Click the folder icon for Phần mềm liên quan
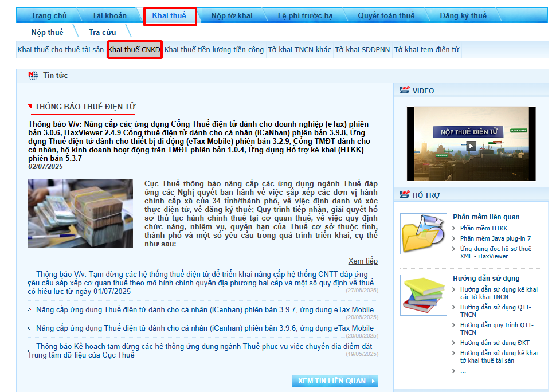This screenshot has height=392, width=556. tap(423, 234)
